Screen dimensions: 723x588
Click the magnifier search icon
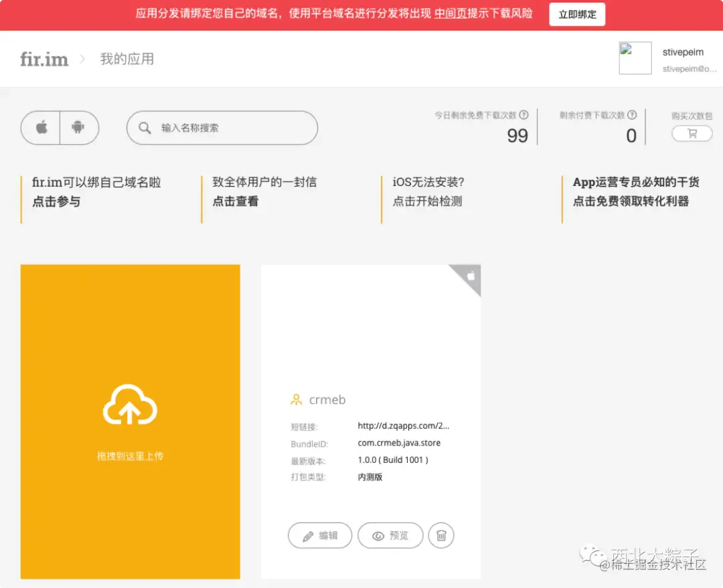point(145,128)
